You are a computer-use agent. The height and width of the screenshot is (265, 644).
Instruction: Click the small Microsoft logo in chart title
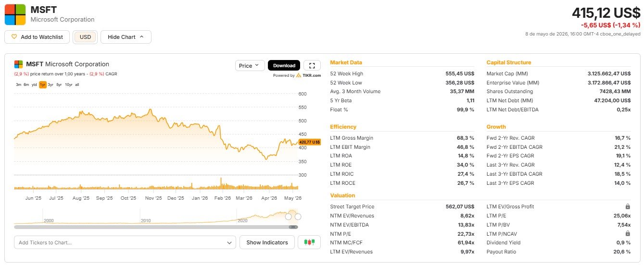click(x=18, y=64)
